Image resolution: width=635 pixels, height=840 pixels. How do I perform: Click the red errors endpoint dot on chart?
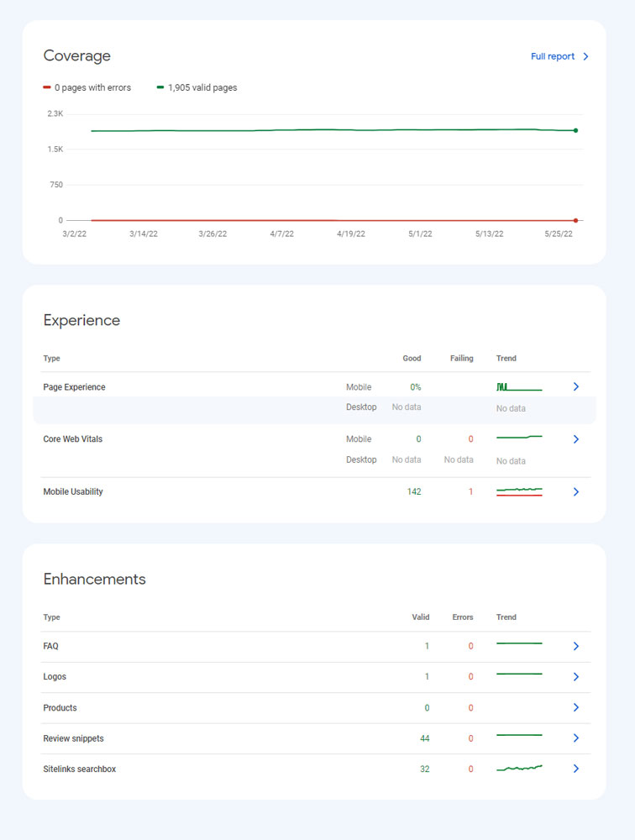(576, 220)
